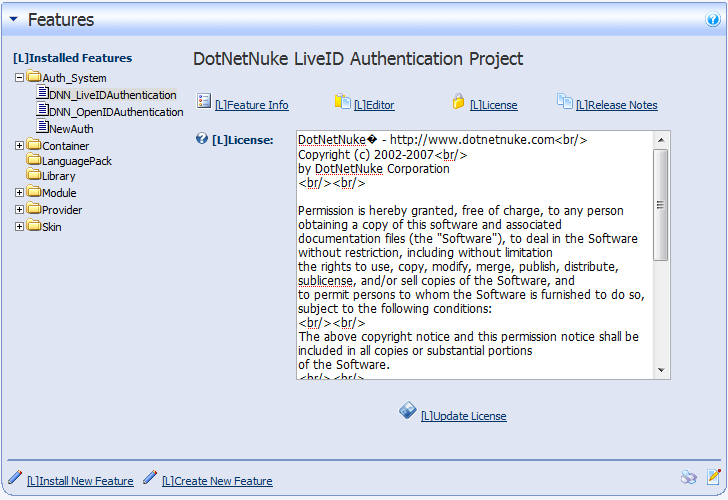Image resolution: width=728 pixels, height=500 pixels.
Task: Select the Skin folder label
Action: coord(52,227)
